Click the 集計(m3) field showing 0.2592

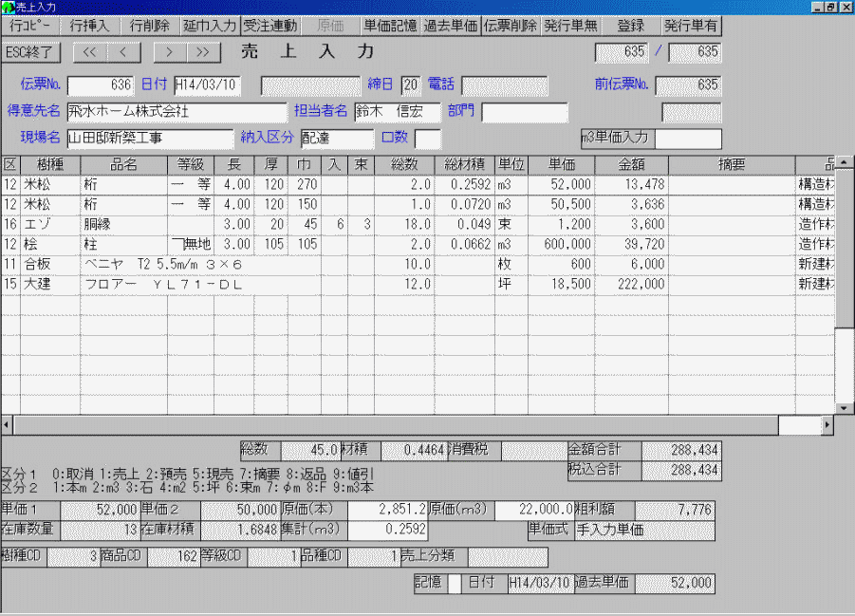point(387,530)
